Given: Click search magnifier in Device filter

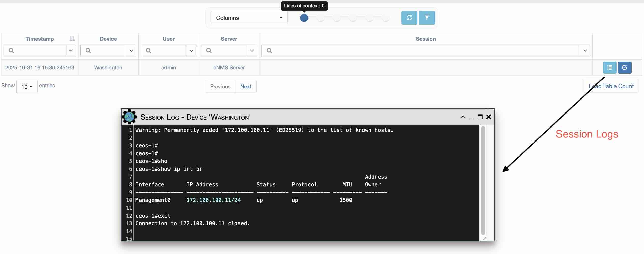Looking at the screenshot, I should coord(88,51).
